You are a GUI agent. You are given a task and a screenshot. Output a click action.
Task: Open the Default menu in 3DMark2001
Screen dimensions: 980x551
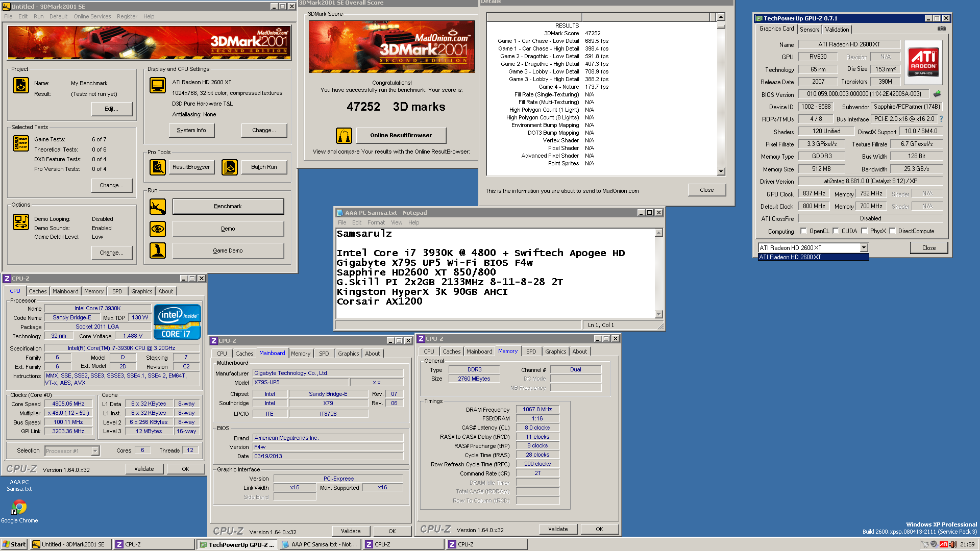coord(58,16)
